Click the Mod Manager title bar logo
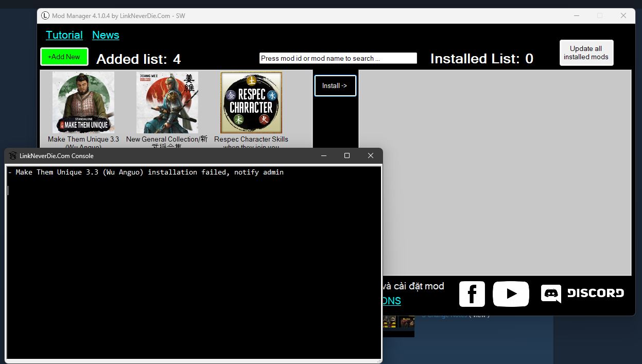 [45, 16]
